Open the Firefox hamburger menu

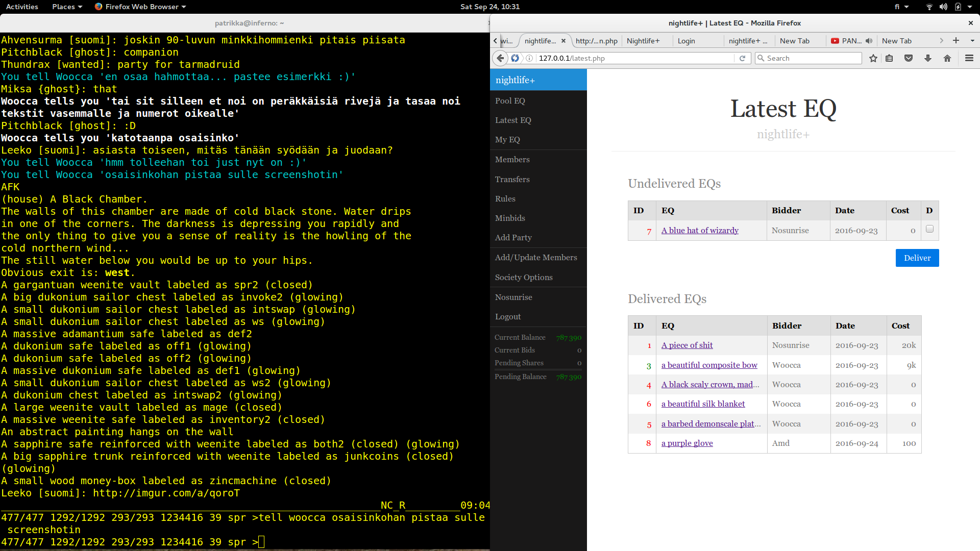pos(969,58)
